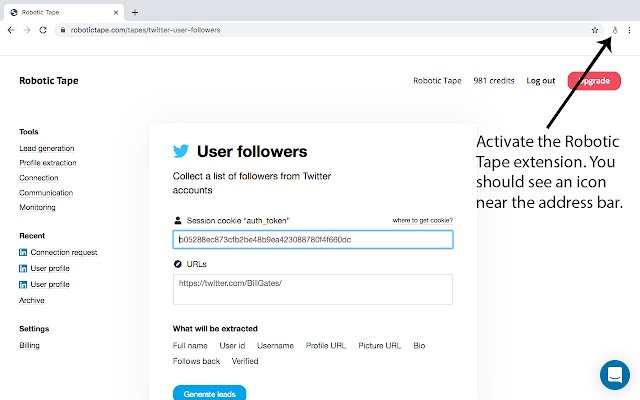Open Chrome three-dot menu
The height and width of the screenshot is (400, 640).
pyautogui.click(x=629, y=30)
